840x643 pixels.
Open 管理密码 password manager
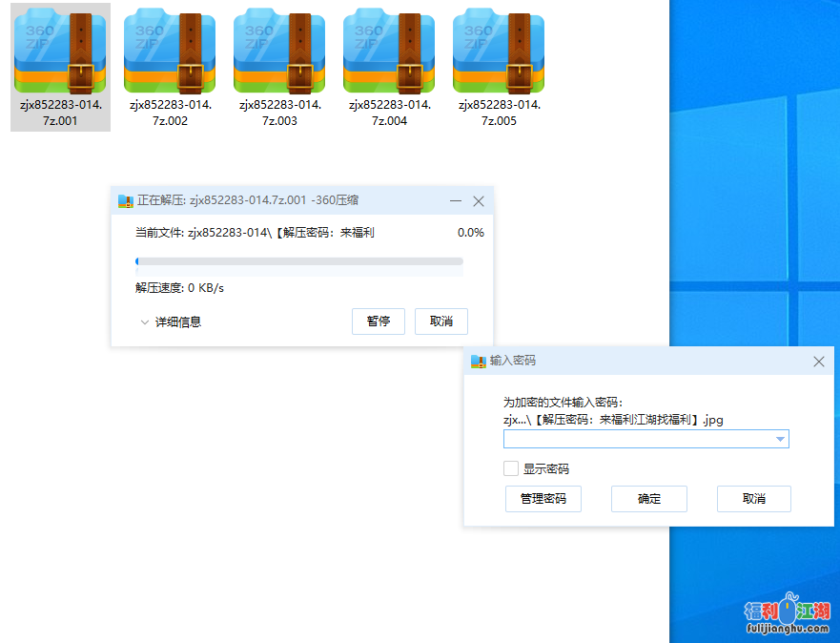tap(543, 499)
